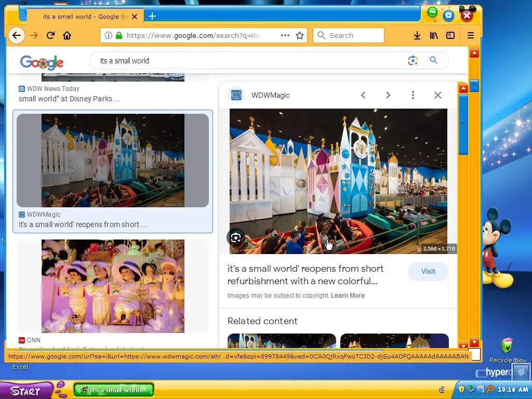Click the green window minimize button
Image resolution: width=532 pixels, height=399 pixels.
click(432, 12)
